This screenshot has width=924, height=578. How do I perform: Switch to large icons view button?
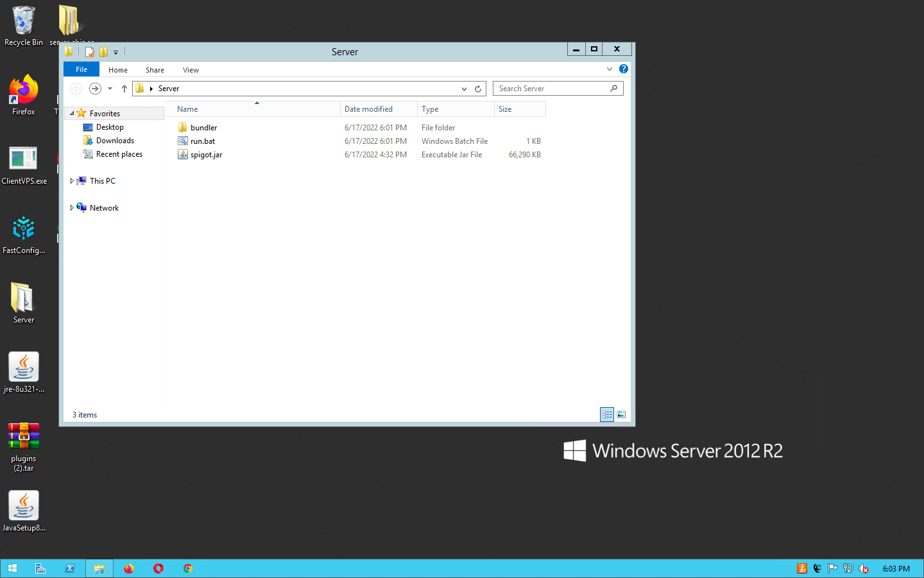621,415
